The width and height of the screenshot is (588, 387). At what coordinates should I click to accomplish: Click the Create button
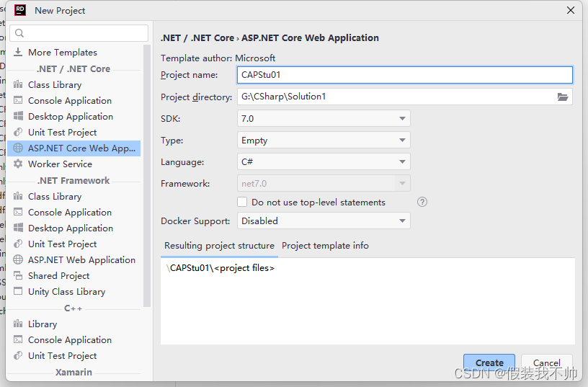pyautogui.click(x=489, y=362)
